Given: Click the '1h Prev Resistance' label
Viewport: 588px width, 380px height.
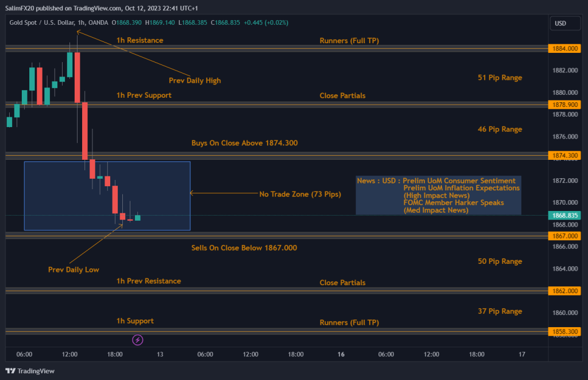Looking at the screenshot, I should point(149,281).
